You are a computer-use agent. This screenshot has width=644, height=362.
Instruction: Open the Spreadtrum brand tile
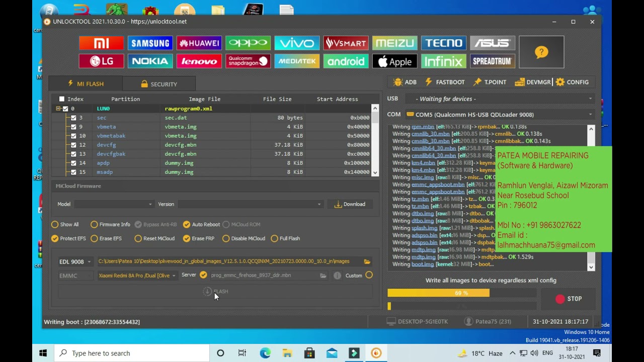492,61
